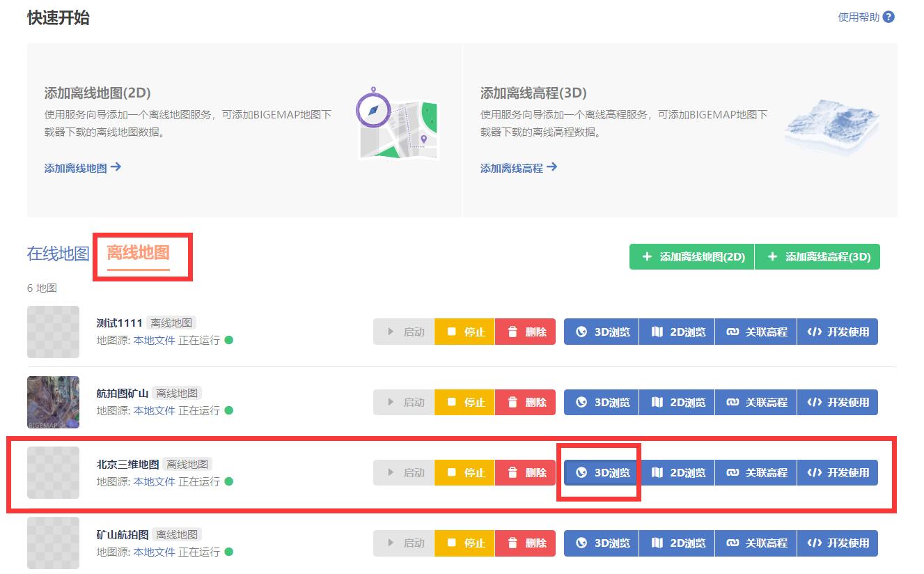The width and height of the screenshot is (924, 574).
Task: Click the help question mark icon
Action: [x=888, y=17]
